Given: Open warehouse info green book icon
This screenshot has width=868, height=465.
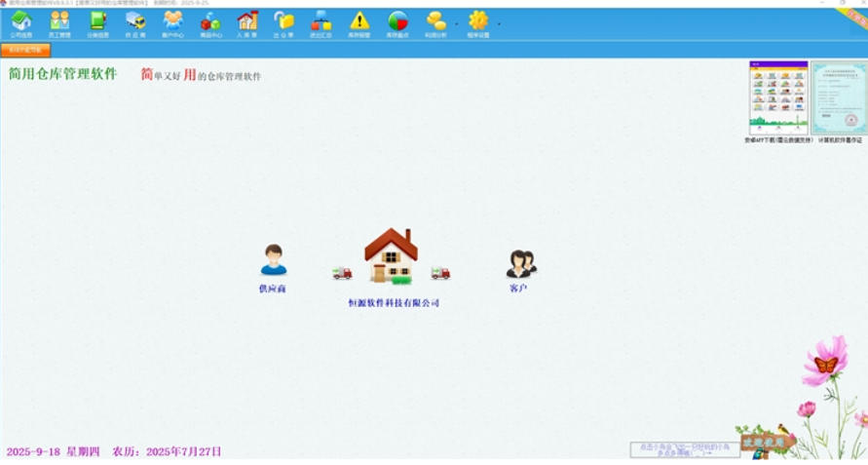Looking at the screenshot, I should click(97, 23).
